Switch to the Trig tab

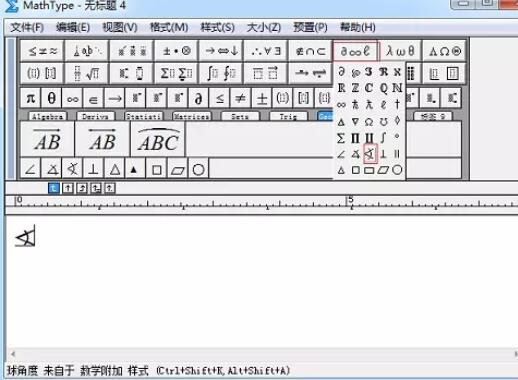point(288,116)
